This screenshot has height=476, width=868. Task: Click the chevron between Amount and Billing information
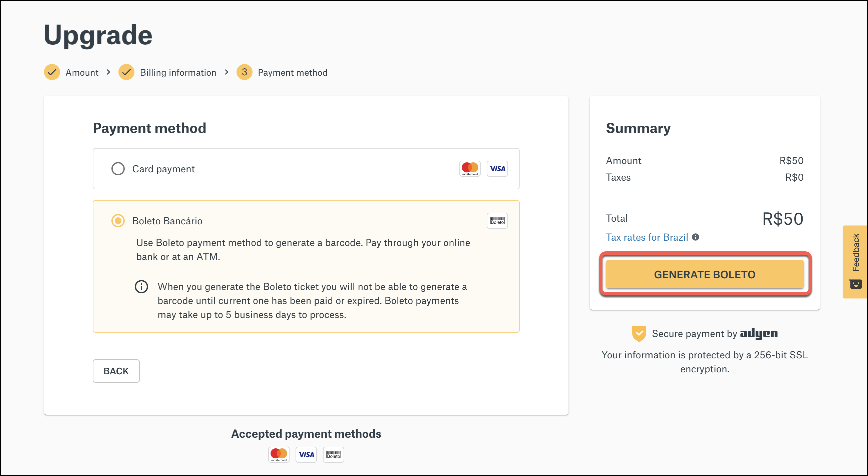(x=109, y=72)
